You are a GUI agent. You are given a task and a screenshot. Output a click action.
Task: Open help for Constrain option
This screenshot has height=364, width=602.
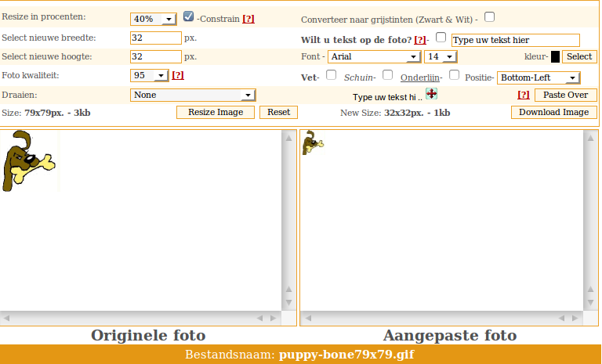pos(248,19)
